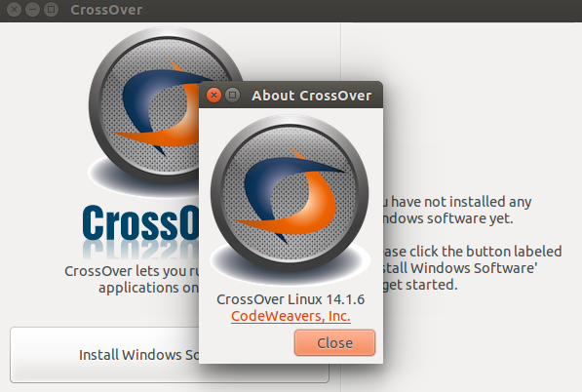Click the 'get started.' text line

click(x=420, y=285)
